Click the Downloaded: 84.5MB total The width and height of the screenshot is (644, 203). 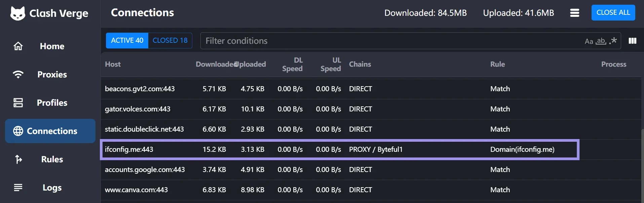point(425,13)
